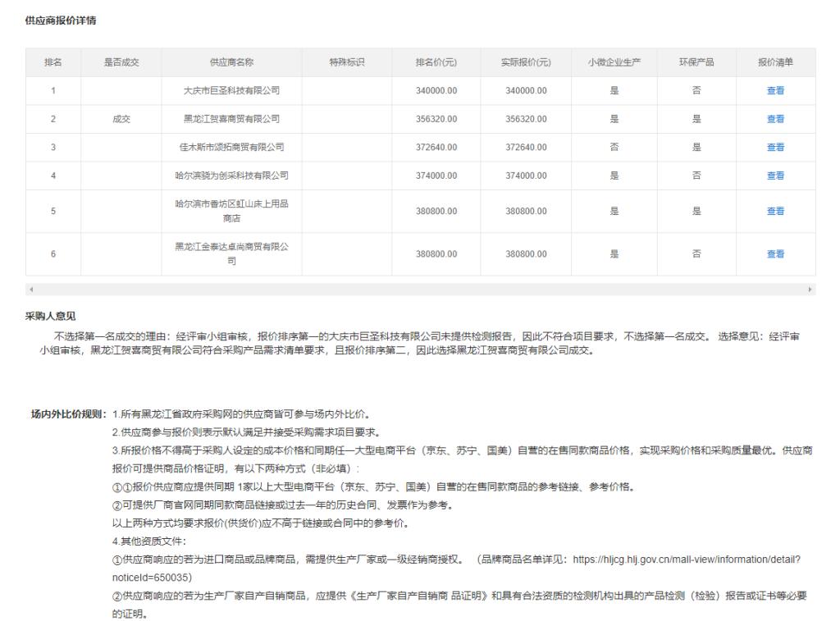Click the 成交 status cell in row 2
840x621 pixels.
point(121,119)
